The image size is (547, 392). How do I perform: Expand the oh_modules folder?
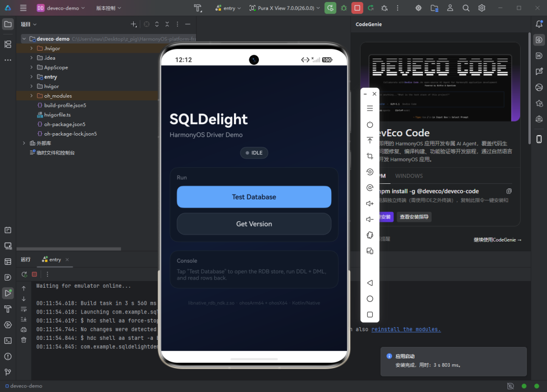31,96
